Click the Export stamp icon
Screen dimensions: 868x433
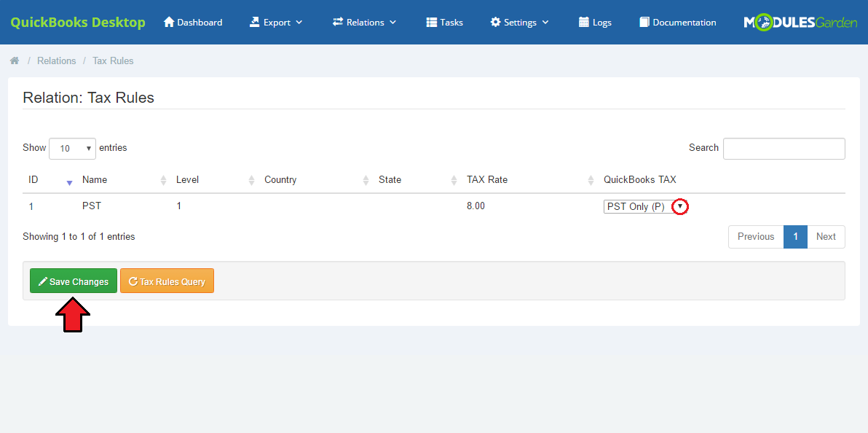255,22
